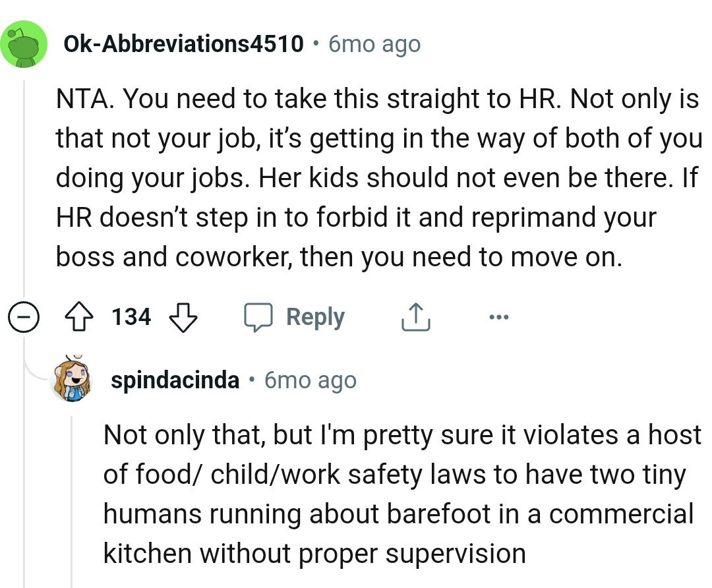Downvote Ok-Abbreviations4510's comment
Screen dimensions: 712x588
click(x=182, y=316)
